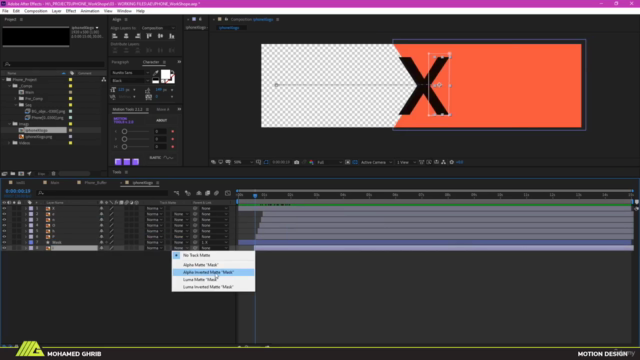Open the 50% magnification dropdown in viewer
The image size is (640, 360).
click(x=243, y=162)
